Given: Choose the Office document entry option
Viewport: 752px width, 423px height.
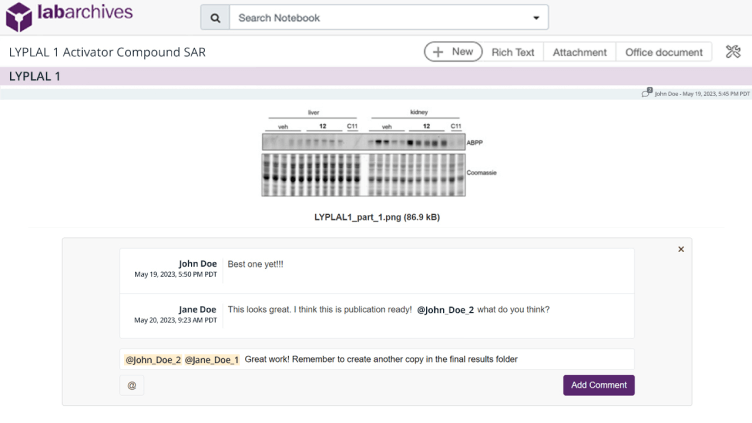Looking at the screenshot, I should pyautogui.click(x=663, y=52).
